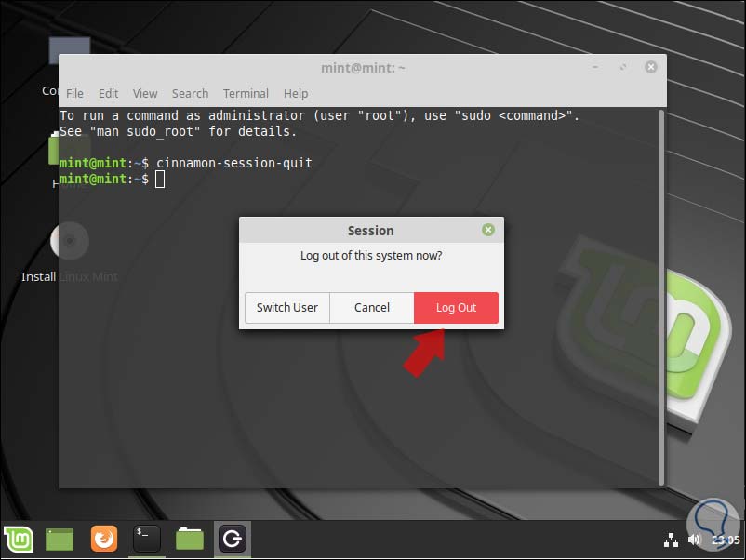The width and height of the screenshot is (746, 560).
Task: Open the Help menu in the terminal
Action: click(296, 94)
